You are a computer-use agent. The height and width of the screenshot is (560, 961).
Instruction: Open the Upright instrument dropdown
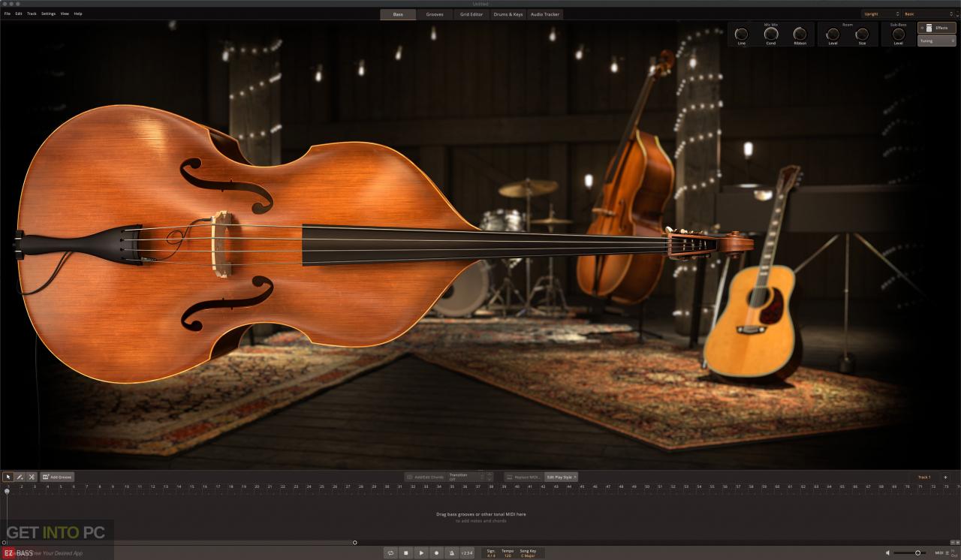click(x=881, y=14)
